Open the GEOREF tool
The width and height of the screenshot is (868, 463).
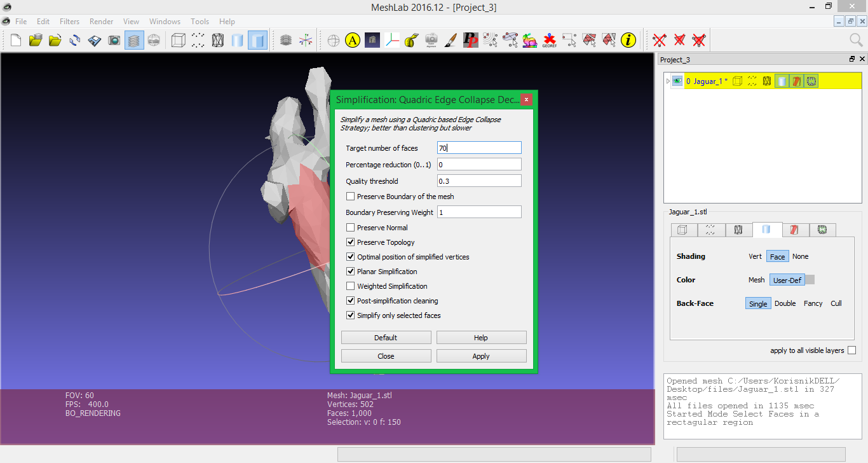550,41
